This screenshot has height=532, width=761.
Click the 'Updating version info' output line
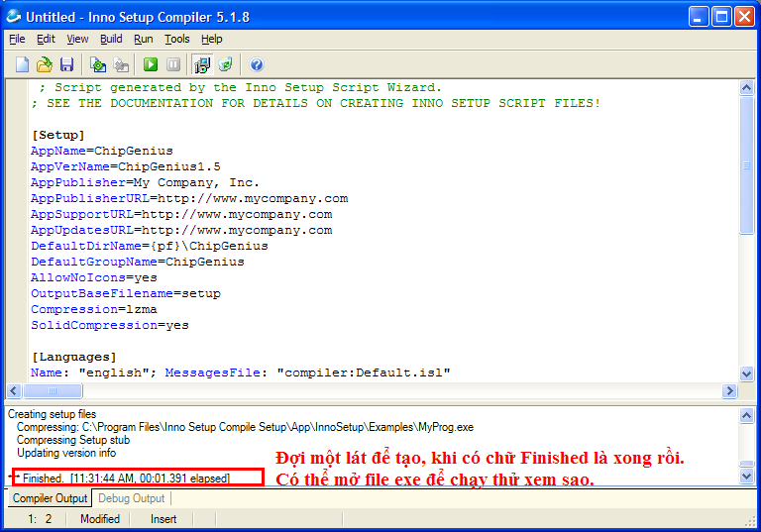point(66,453)
